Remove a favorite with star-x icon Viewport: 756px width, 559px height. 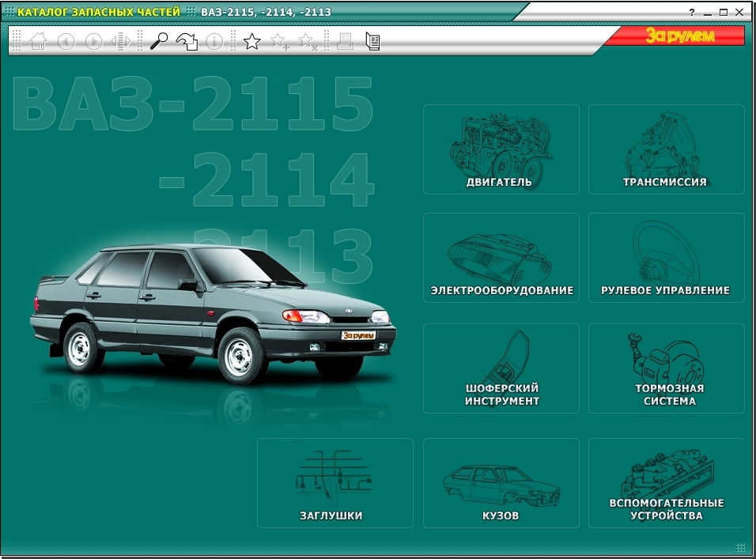(308, 41)
